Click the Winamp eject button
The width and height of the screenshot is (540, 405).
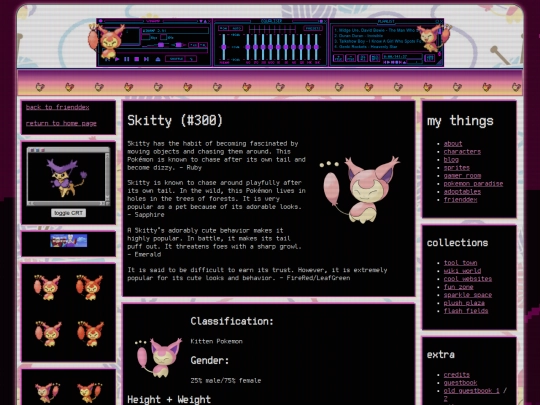click(x=158, y=59)
